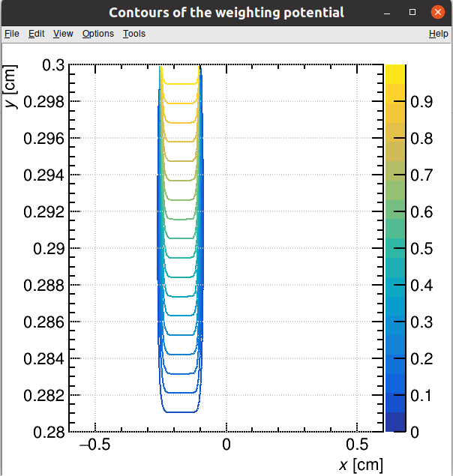The width and height of the screenshot is (453, 476).
Task: Open the Tools menu
Action: pos(134,34)
